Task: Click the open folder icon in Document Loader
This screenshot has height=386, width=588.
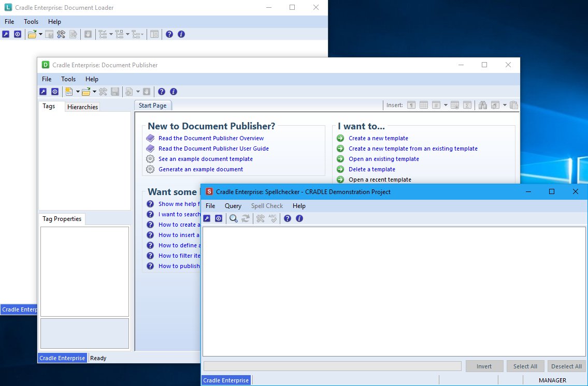Action: click(32, 34)
